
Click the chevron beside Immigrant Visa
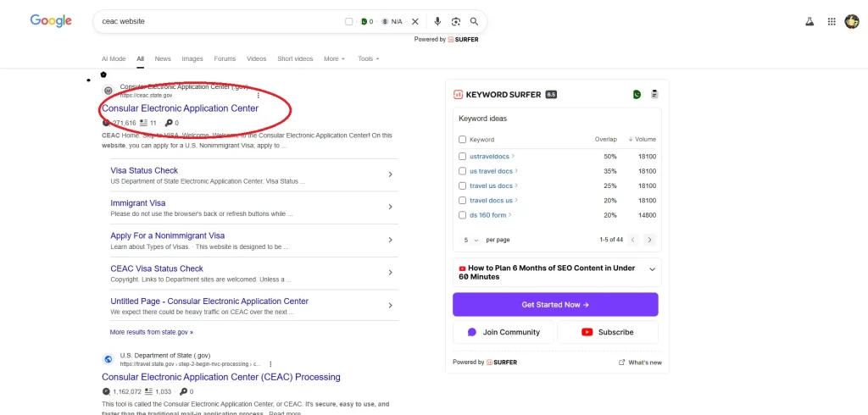tap(390, 207)
